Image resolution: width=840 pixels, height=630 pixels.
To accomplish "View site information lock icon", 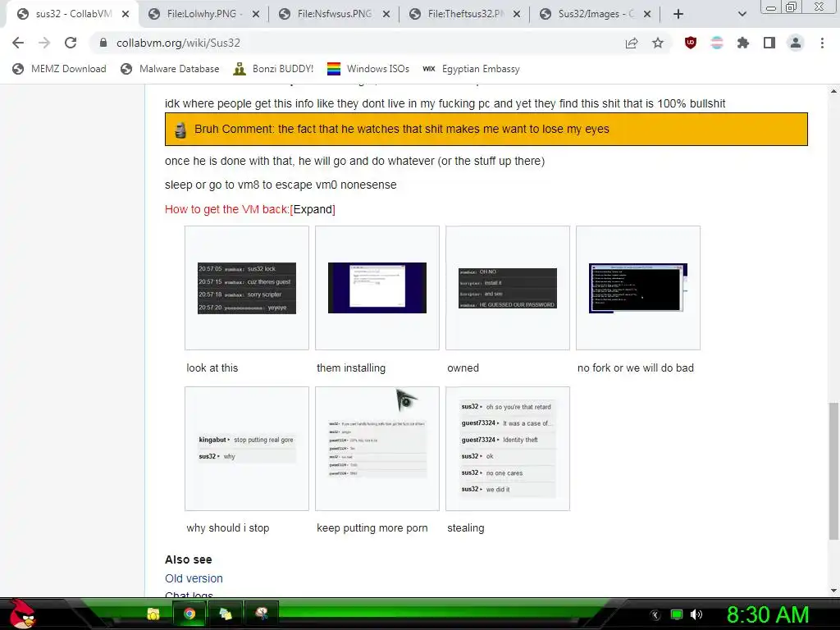I will click(x=103, y=43).
